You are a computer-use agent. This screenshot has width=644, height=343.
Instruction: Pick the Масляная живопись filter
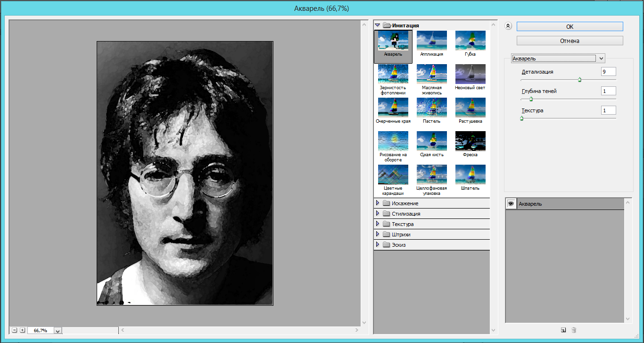tap(432, 80)
